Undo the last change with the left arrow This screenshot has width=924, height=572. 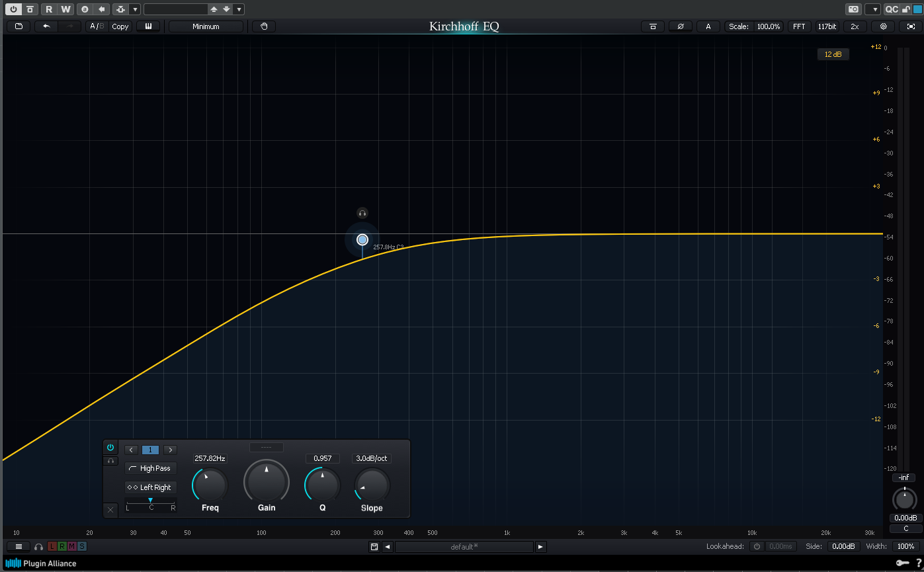point(46,26)
